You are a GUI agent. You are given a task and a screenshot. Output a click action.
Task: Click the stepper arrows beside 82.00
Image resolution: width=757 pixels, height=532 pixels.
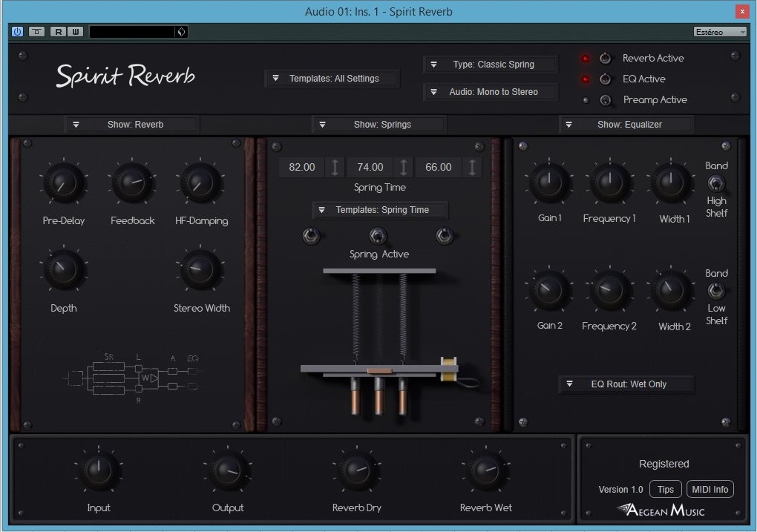335,168
